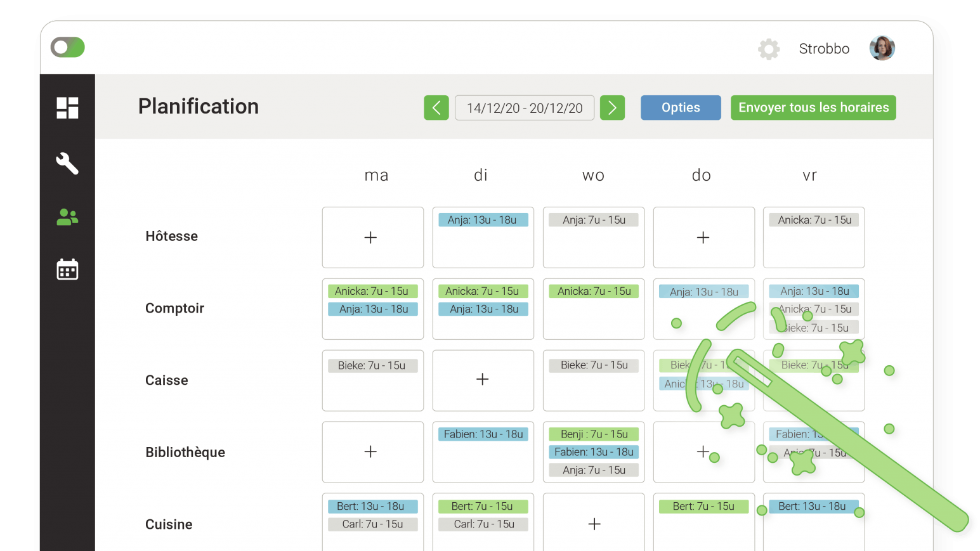Open the calendar icon in sidebar
Screen dimensions: 980x551
[67, 269]
